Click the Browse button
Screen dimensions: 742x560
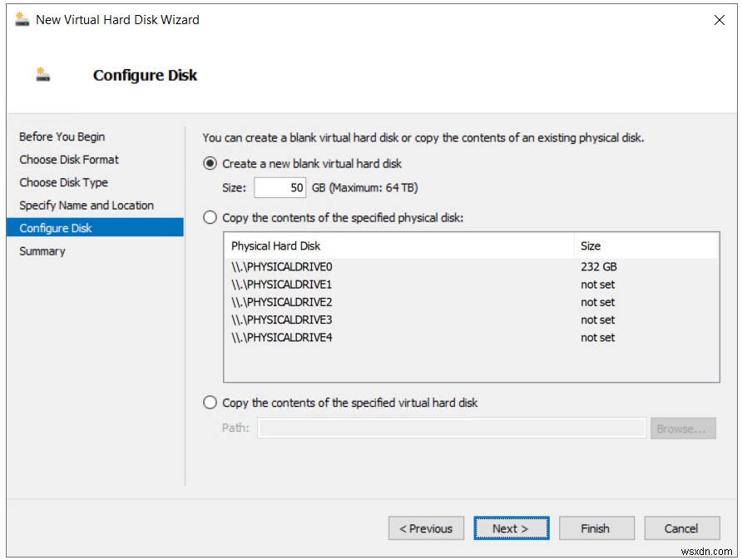684,428
